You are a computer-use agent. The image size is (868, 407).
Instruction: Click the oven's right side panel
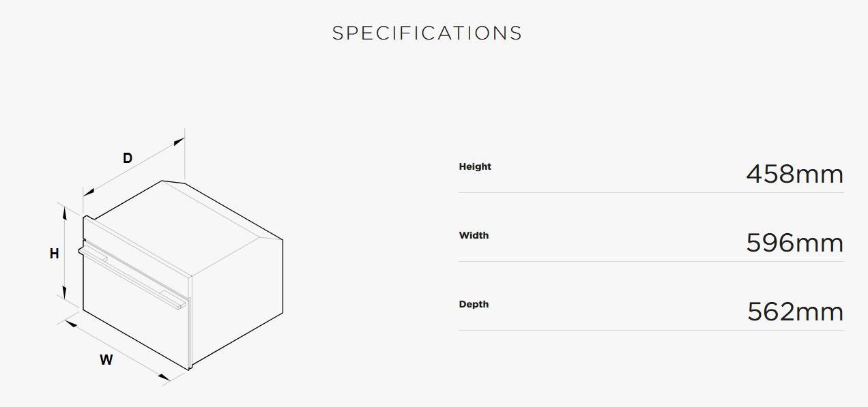[x=239, y=300]
